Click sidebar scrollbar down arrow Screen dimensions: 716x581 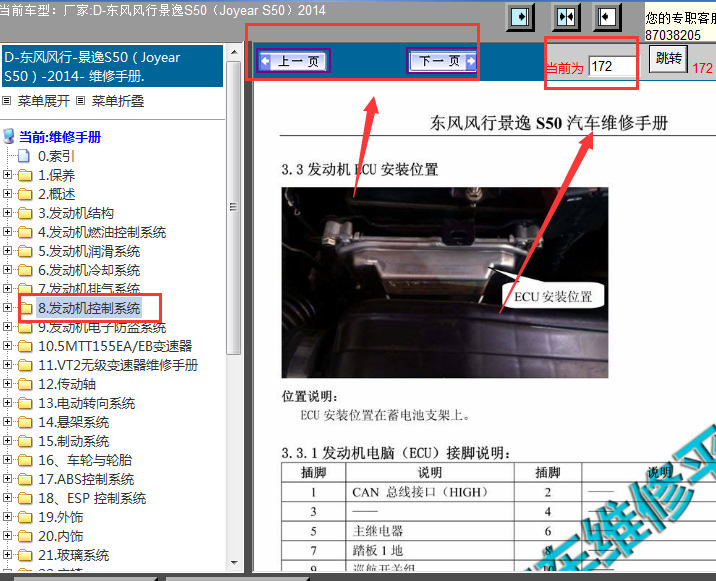tap(234, 563)
